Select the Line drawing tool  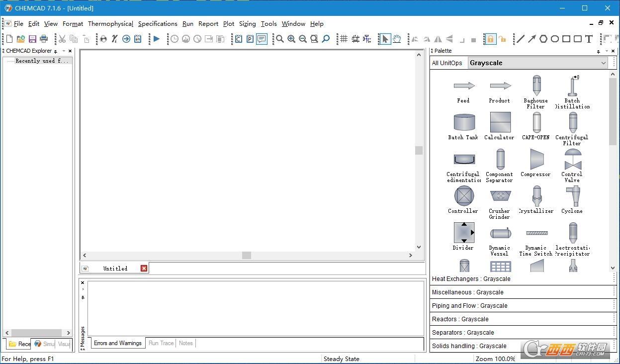pos(520,39)
